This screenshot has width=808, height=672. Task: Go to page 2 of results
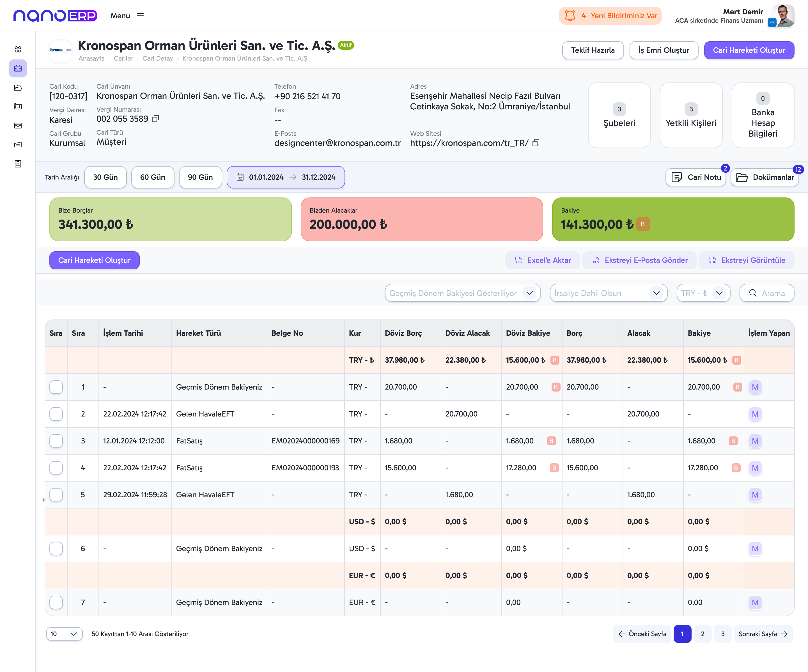click(x=703, y=634)
